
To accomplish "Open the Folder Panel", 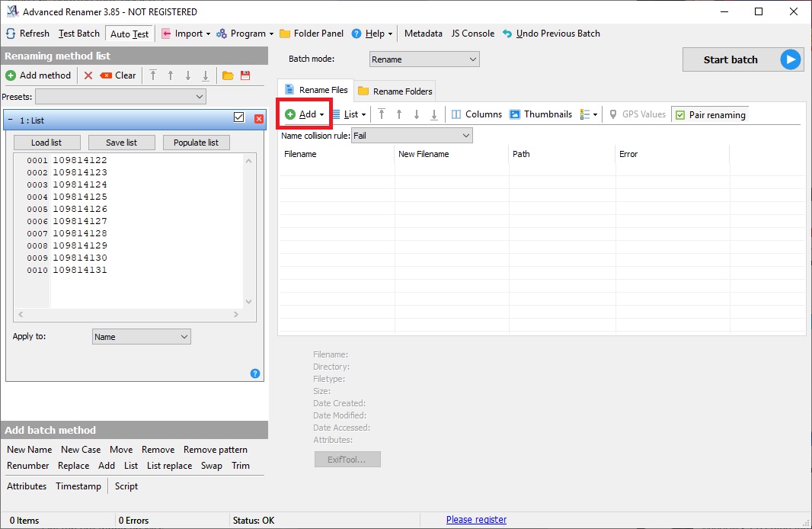I will (312, 34).
